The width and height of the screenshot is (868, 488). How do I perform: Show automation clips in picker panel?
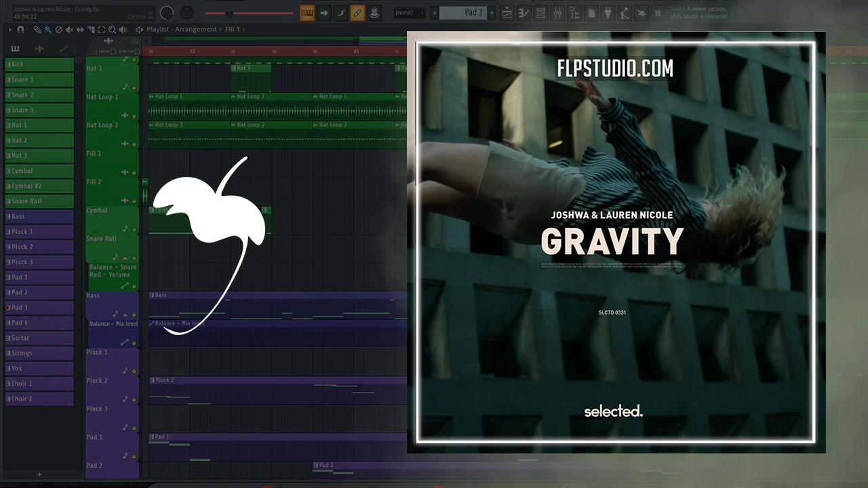tap(64, 48)
